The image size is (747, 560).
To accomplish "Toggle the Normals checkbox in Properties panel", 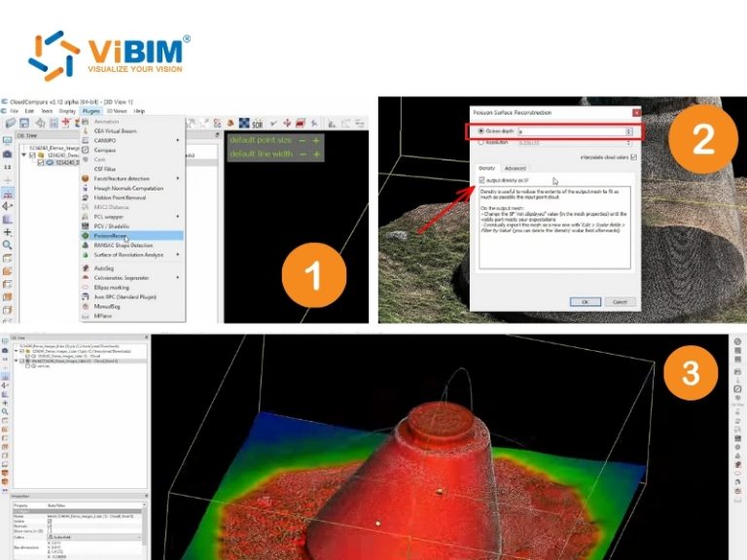I will (50, 526).
